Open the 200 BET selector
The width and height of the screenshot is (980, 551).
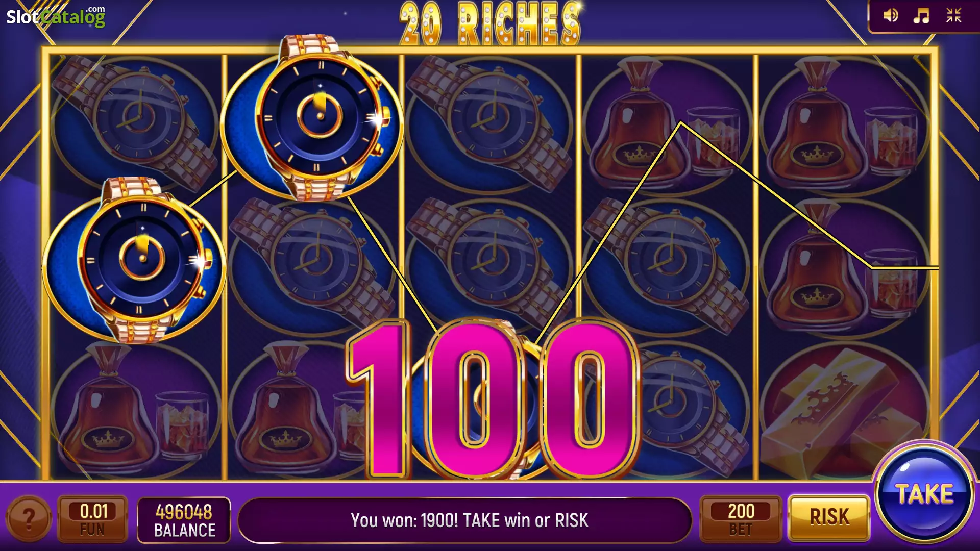coord(741,519)
